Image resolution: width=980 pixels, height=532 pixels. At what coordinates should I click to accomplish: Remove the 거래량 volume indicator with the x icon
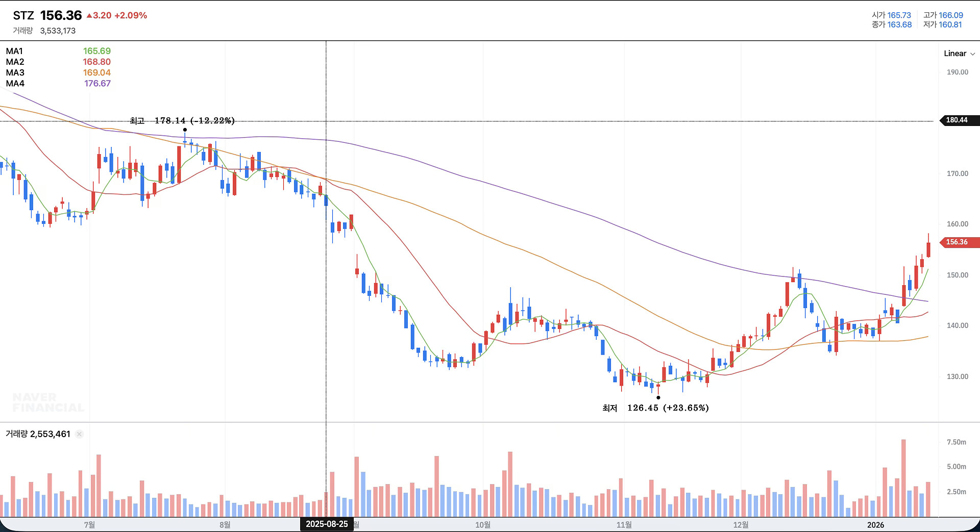click(x=79, y=434)
